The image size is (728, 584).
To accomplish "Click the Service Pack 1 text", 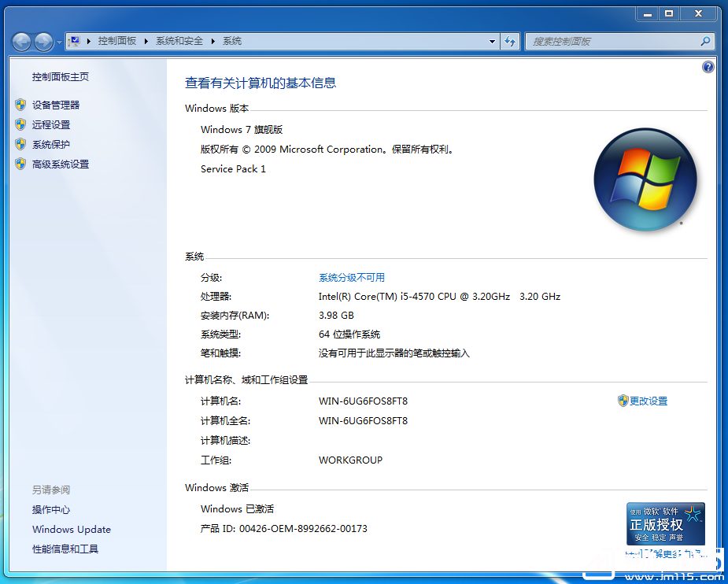I will pos(233,169).
